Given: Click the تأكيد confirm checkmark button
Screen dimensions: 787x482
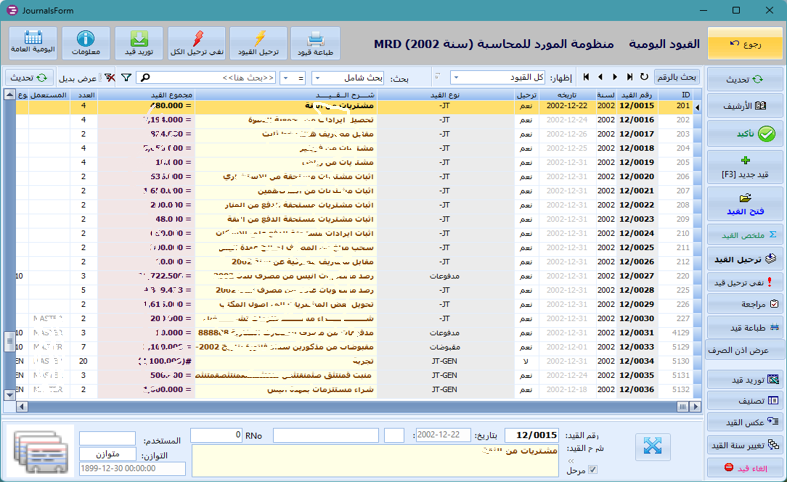Looking at the screenshot, I should point(745,134).
